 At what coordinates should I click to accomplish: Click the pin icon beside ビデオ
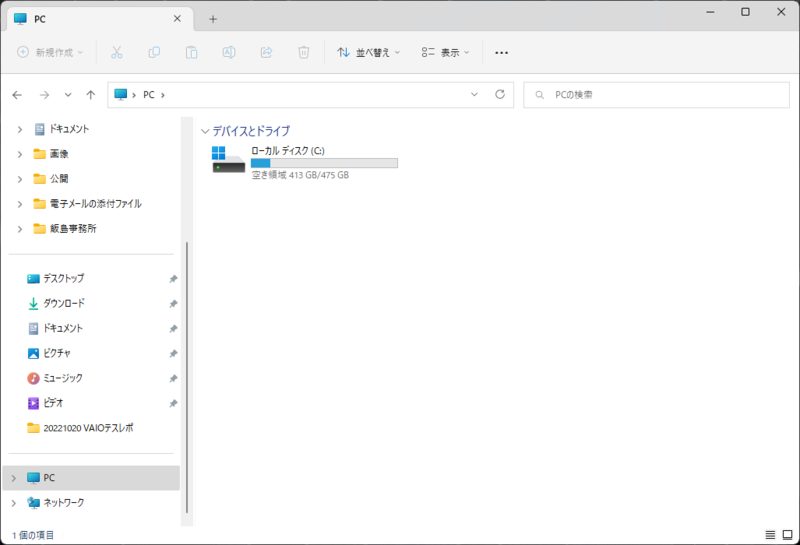point(173,403)
